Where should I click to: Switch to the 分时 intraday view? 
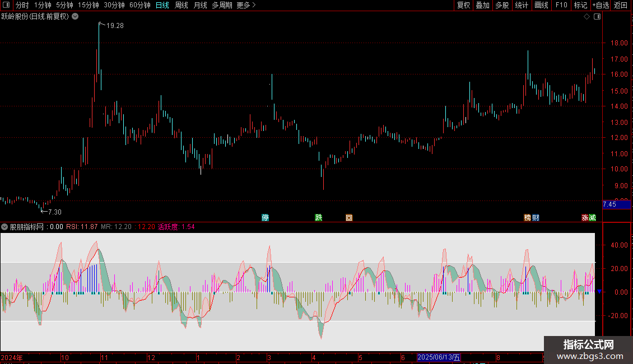coord(22,5)
